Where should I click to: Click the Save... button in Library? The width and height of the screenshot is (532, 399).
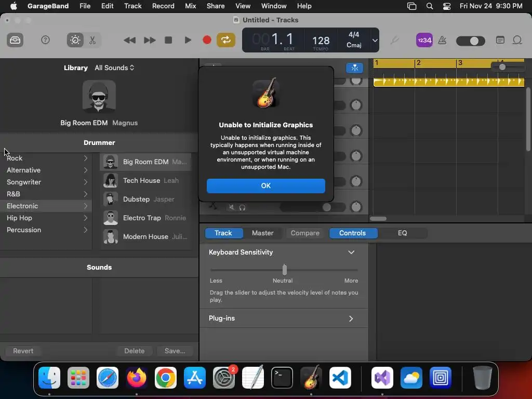click(x=175, y=351)
